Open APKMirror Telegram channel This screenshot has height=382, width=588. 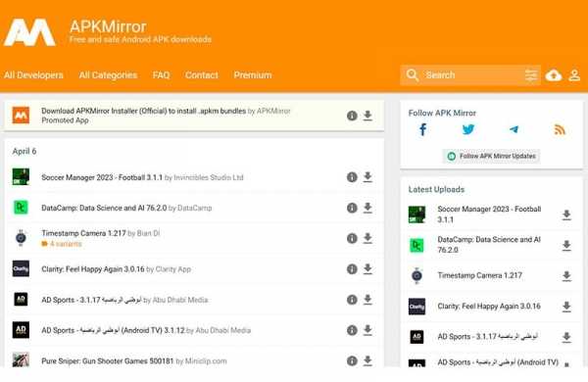514,129
